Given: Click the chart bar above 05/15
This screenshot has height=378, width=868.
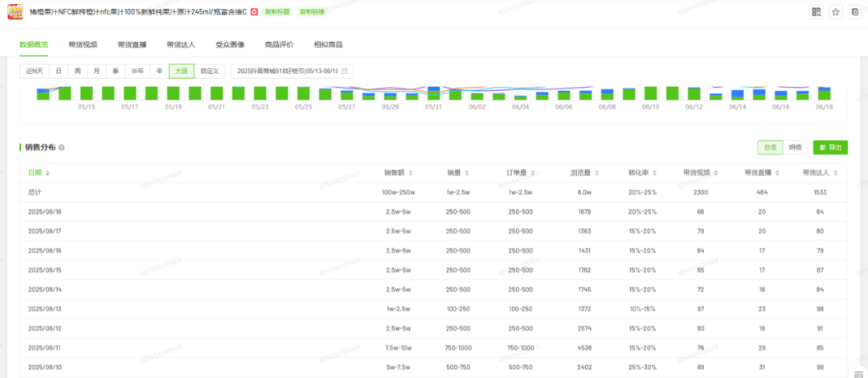Looking at the screenshot, I should click(86, 93).
